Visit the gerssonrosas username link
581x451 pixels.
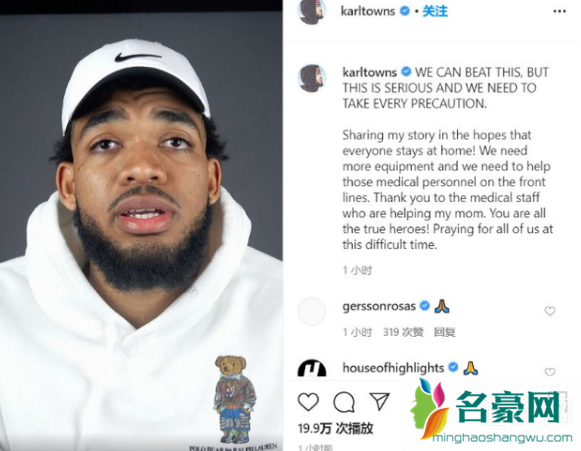(379, 306)
